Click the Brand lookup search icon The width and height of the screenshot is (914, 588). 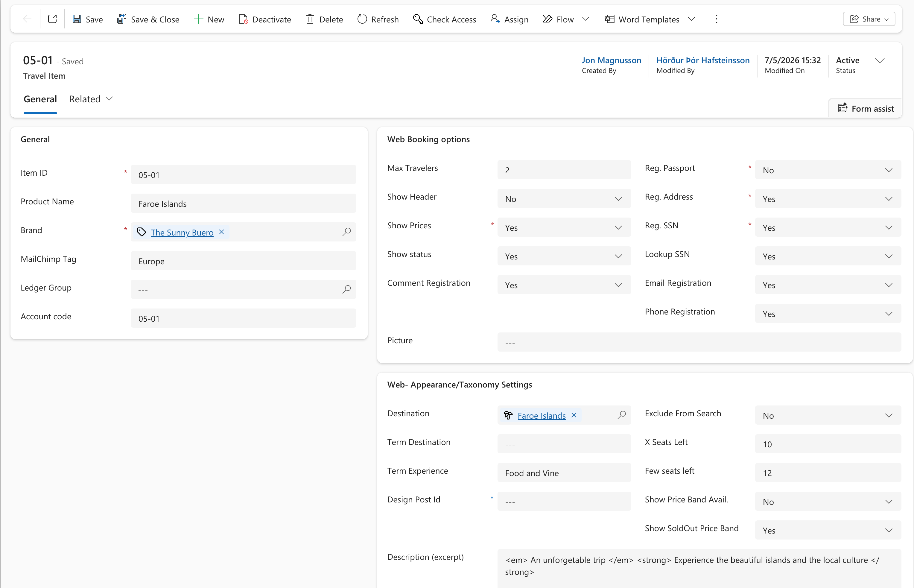point(346,232)
